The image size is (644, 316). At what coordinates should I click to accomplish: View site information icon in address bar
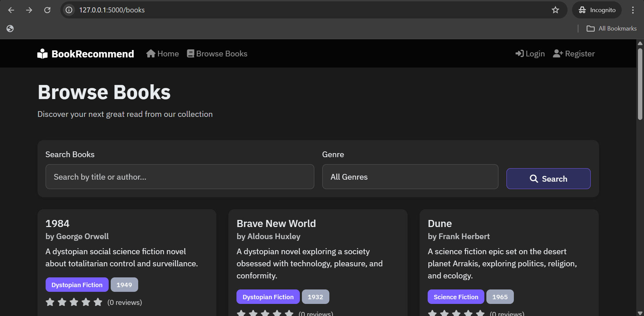pos(69,10)
